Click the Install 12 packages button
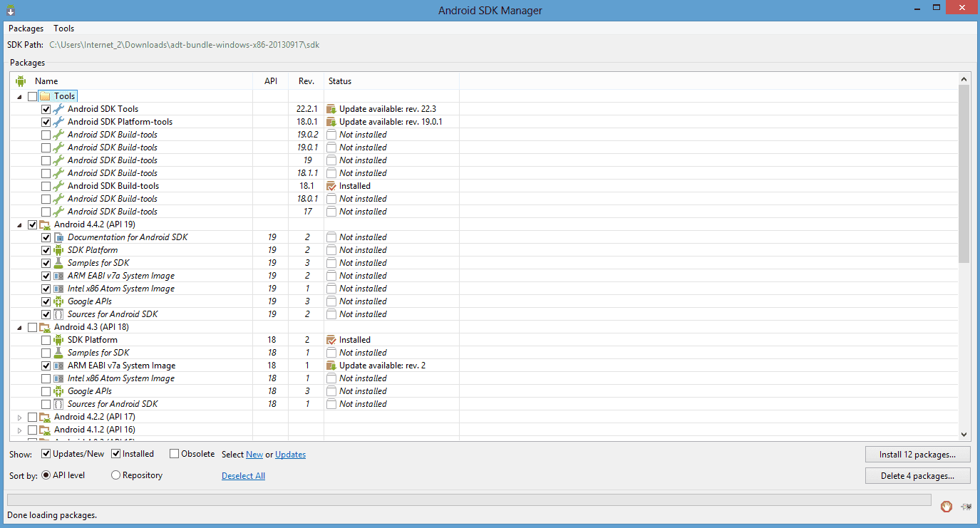 [x=918, y=454]
